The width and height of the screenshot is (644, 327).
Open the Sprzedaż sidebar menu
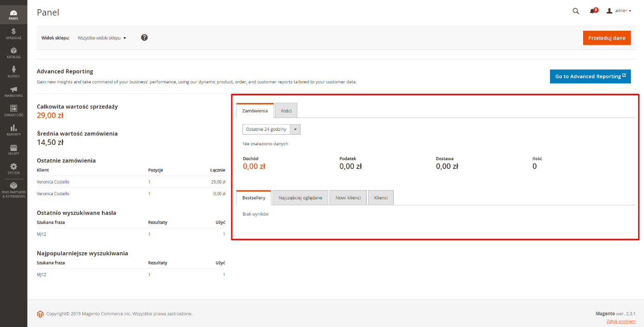click(x=13, y=34)
